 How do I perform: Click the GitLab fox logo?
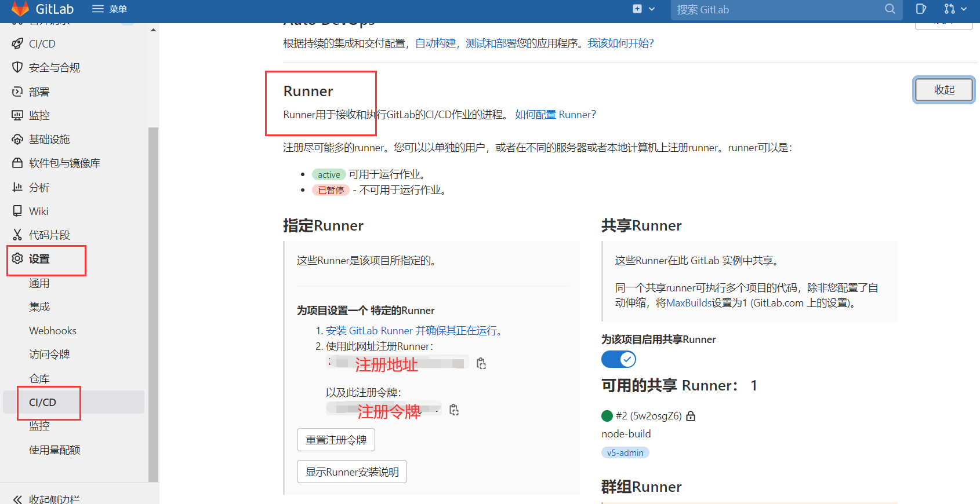coord(20,9)
